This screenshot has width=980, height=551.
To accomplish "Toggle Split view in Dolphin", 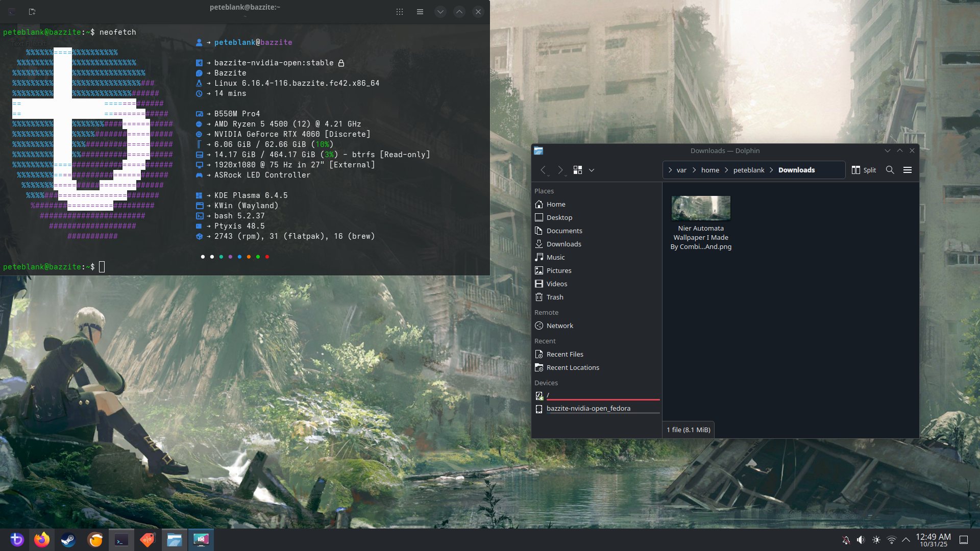I will [864, 170].
